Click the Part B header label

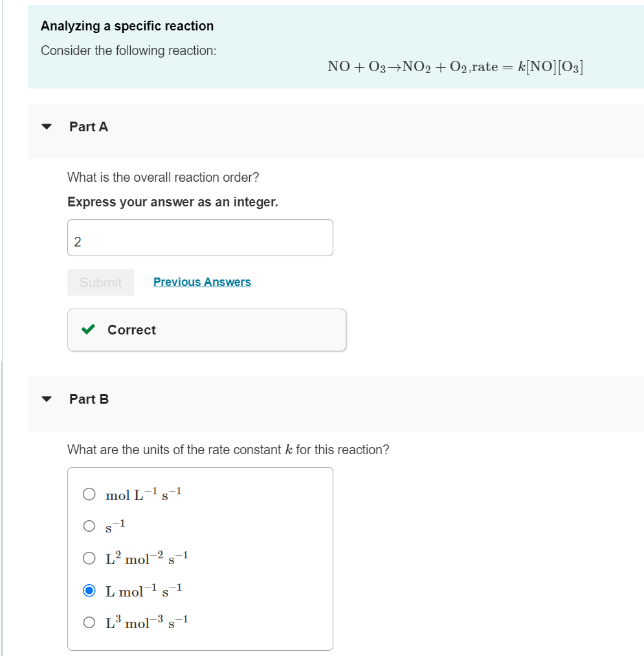(89, 400)
